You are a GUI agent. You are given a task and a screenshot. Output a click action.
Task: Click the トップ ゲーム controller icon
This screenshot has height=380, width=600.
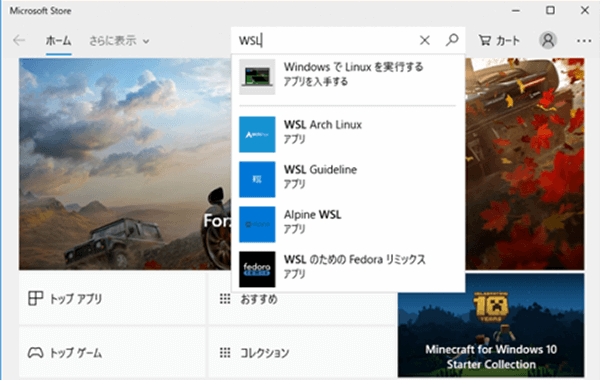pos(35,352)
